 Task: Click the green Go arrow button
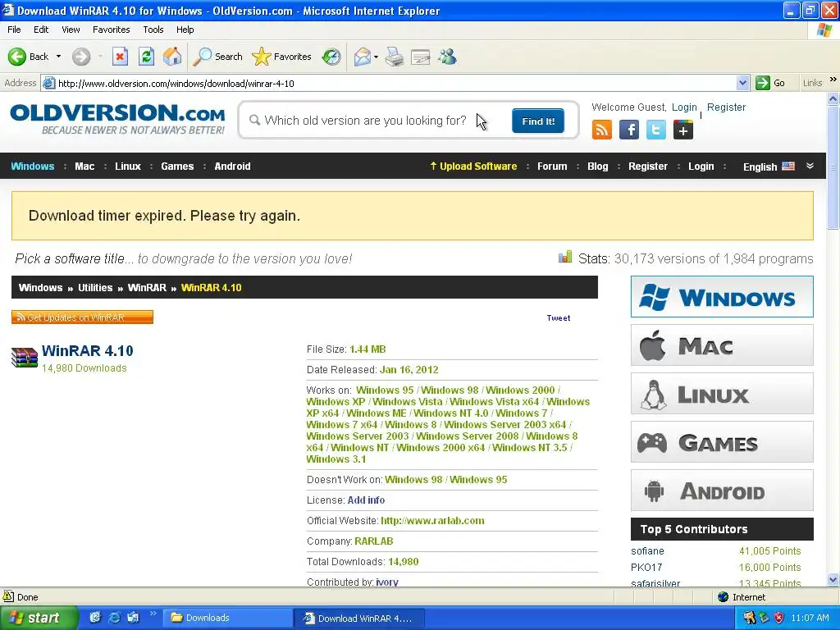click(x=762, y=83)
